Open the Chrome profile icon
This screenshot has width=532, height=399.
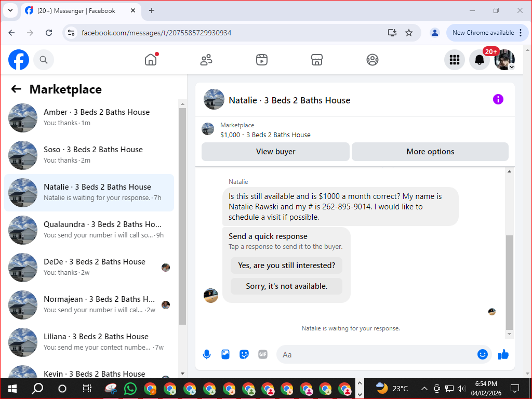[x=435, y=33]
